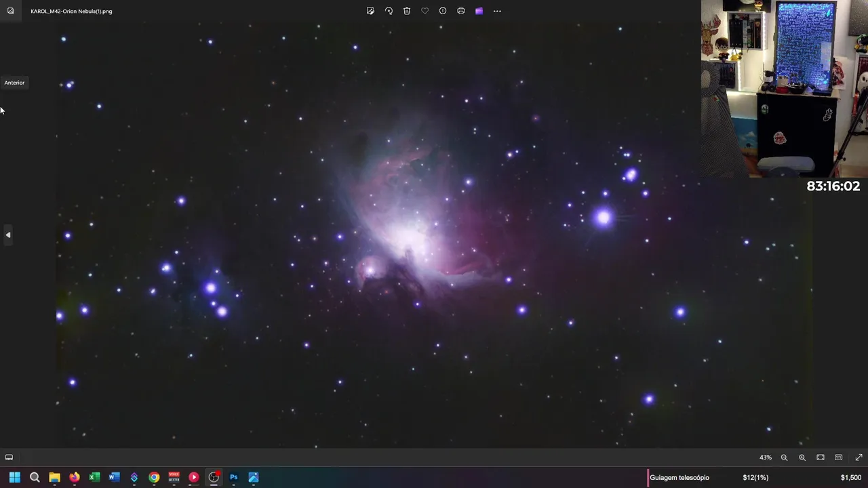This screenshot has width=868, height=488.
Task: Fit image to window icon
Action: 821,457
